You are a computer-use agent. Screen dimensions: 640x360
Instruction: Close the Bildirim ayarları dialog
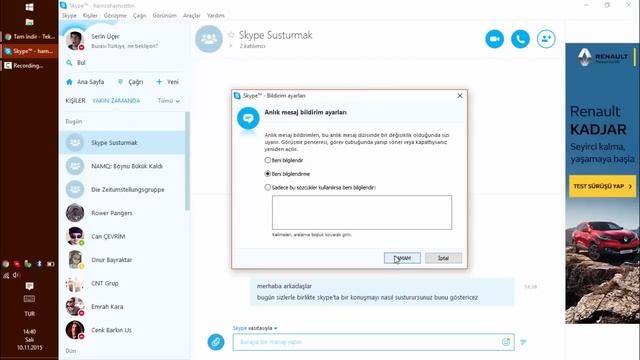[460, 96]
